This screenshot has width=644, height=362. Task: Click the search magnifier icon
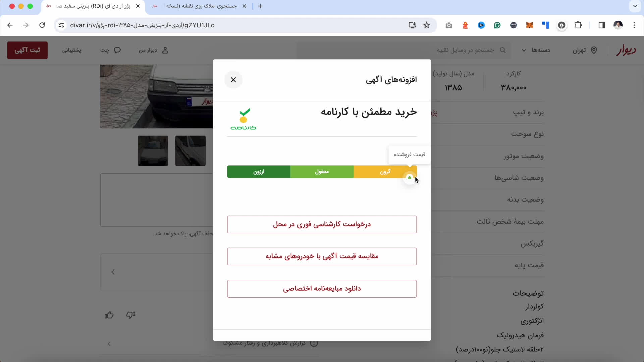click(x=503, y=50)
